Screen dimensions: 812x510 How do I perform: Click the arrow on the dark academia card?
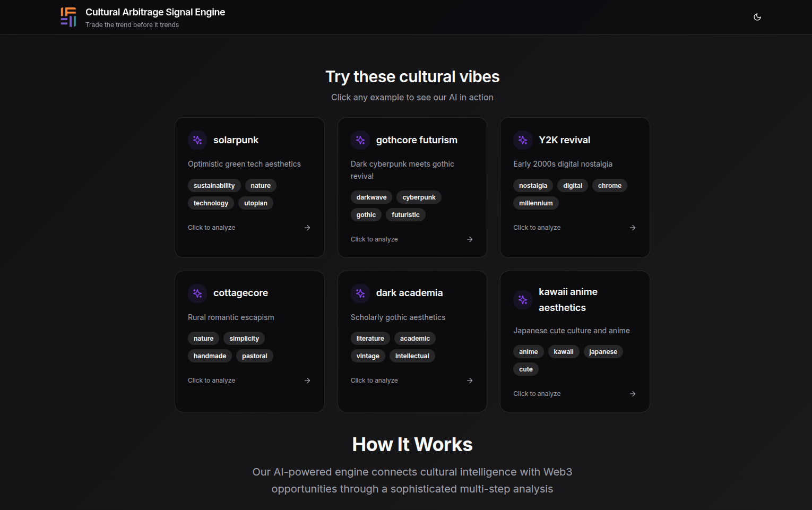coord(470,381)
